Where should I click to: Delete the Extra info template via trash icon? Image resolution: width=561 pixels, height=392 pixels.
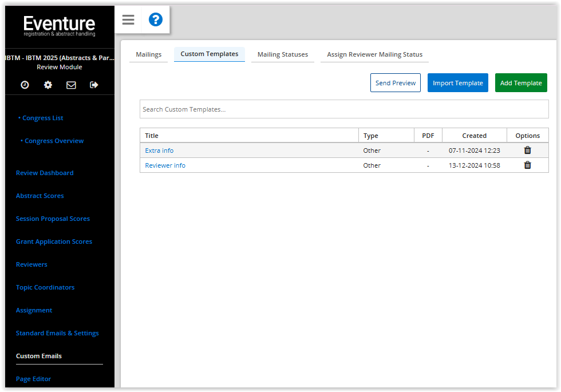pyautogui.click(x=527, y=150)
